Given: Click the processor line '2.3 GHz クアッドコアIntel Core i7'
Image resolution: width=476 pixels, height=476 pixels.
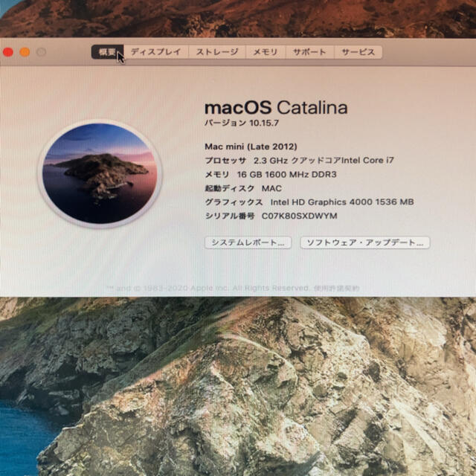Looking at the screenshot, I should pyautogui.click(x=324, y=161).
